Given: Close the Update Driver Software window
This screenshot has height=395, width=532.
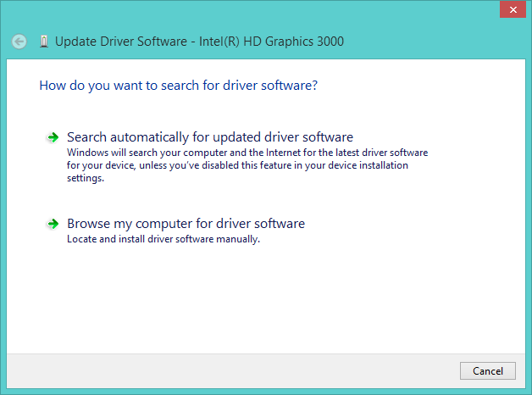Looking at the screenshot, I should [513, 9].
